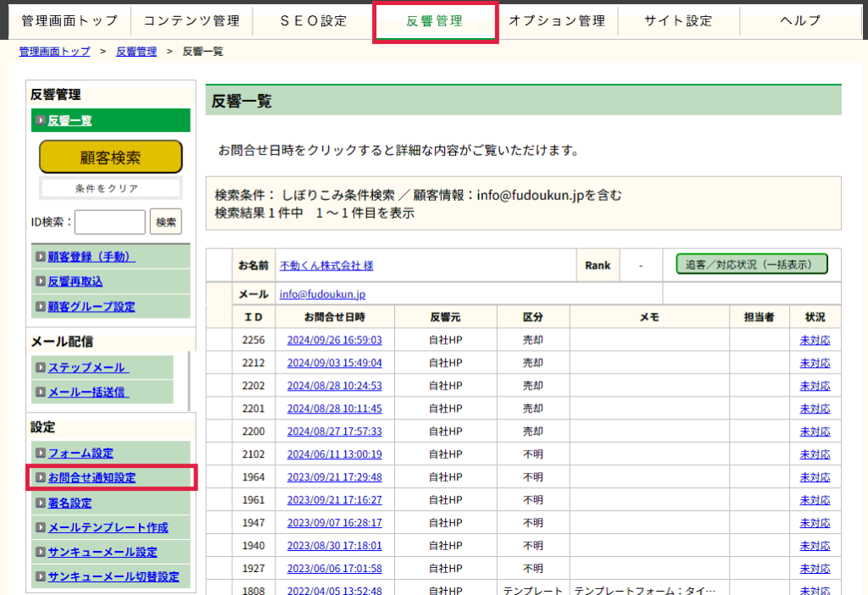Click the 検索 button beside ID field
Viewport: 868px width, 595px height.
tap(166, 222)
